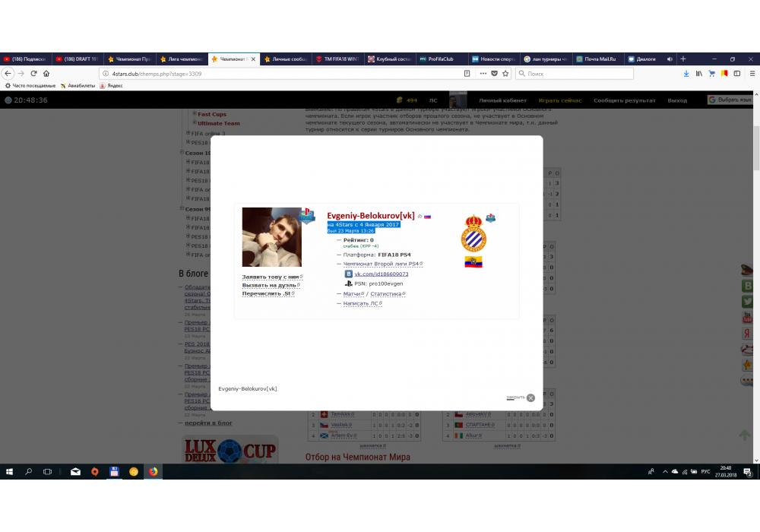Open Mail app from taskbar

pos(75,471)
